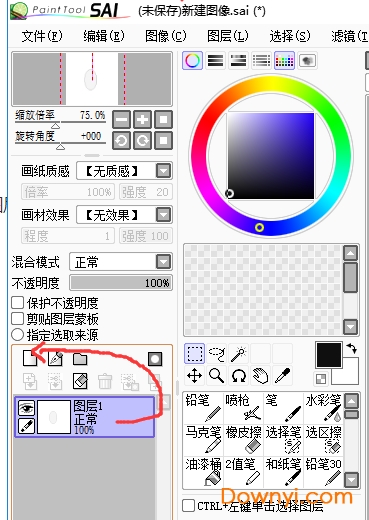369x520 pixels.
Task: Open the 画材效果 dropdown
Action: 163,215
